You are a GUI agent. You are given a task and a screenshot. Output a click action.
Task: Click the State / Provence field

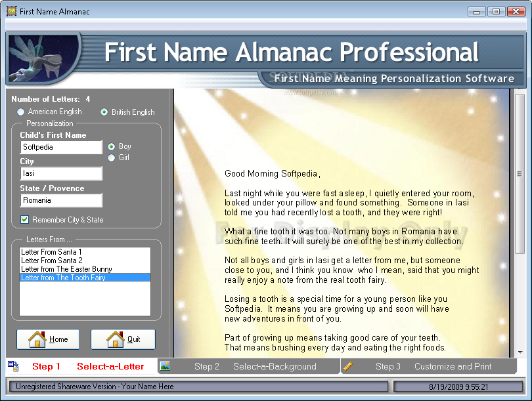[61, 200]
